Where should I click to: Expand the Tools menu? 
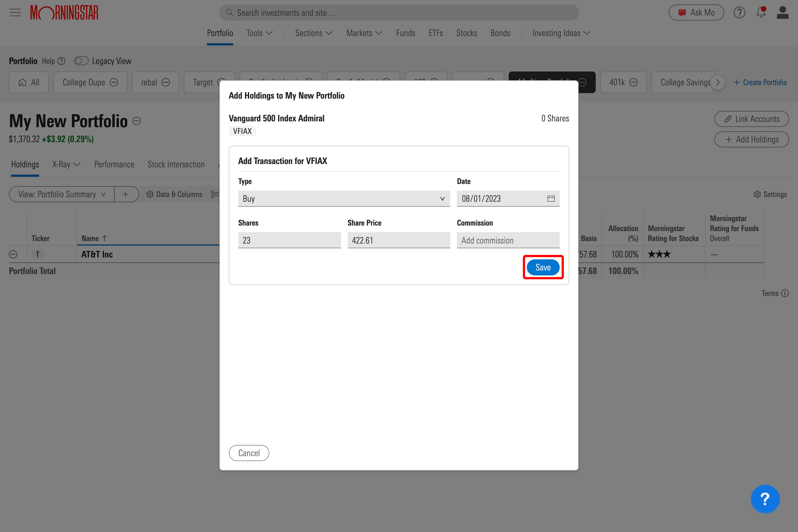260,33
